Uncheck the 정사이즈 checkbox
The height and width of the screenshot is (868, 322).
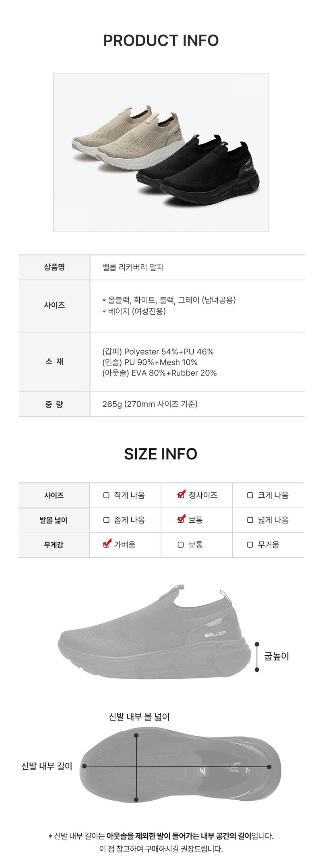pos(181,495)
